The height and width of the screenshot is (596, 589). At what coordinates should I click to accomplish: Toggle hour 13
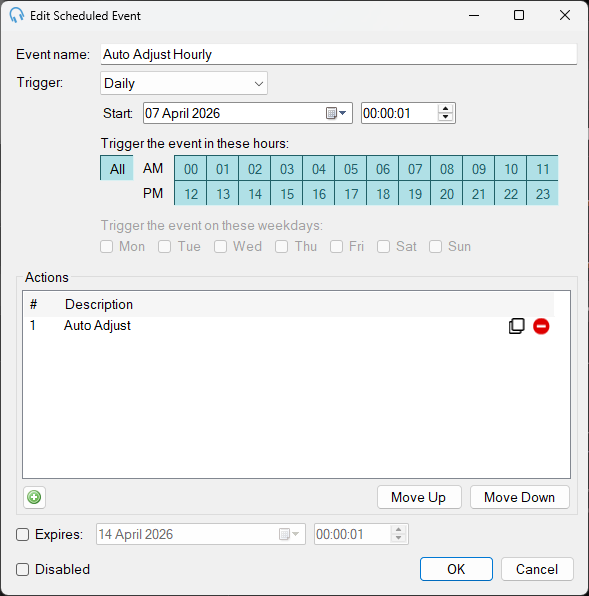pos(223,193)
